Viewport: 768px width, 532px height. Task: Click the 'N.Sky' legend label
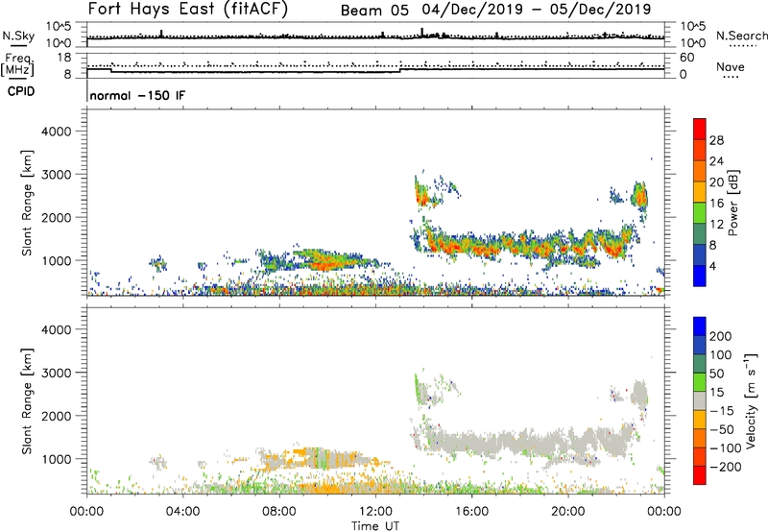tap(18, 36)
